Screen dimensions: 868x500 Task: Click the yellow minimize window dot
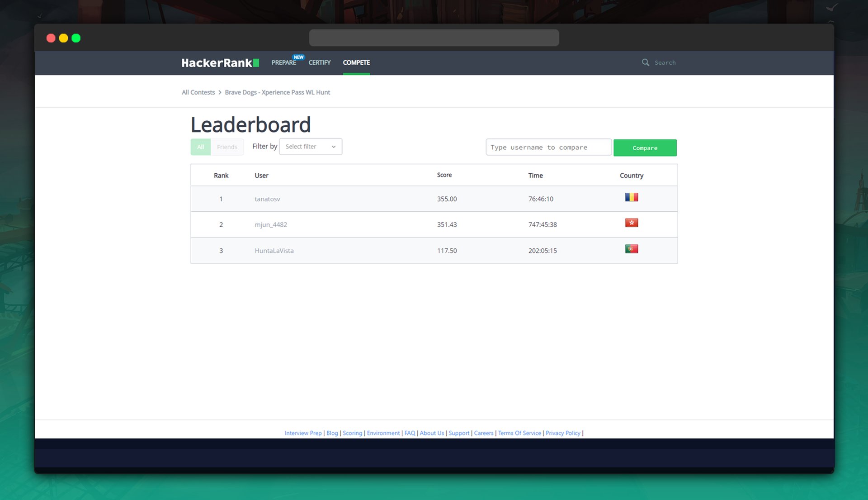(63, 38)
